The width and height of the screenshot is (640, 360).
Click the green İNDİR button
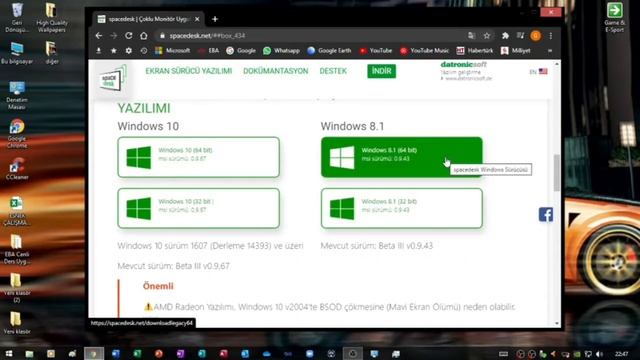point(382,71)
